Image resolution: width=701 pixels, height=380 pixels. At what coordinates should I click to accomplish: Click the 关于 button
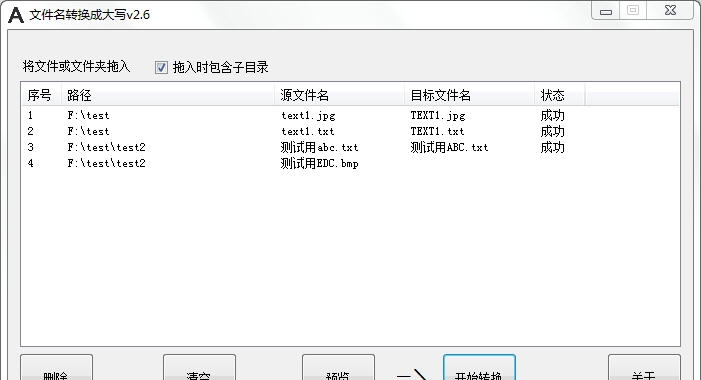click(x=644, y=367)
